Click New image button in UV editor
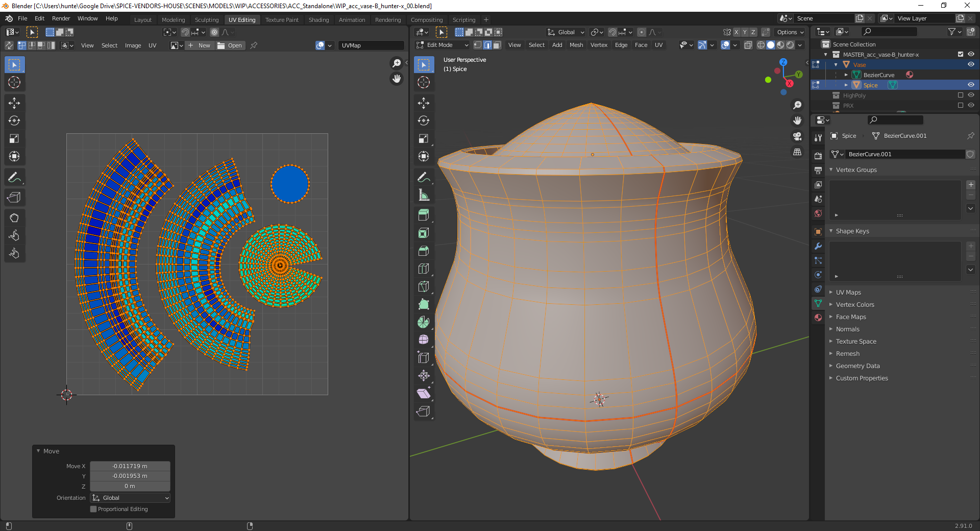Viewport: 980px width, 531px height. 200,45
